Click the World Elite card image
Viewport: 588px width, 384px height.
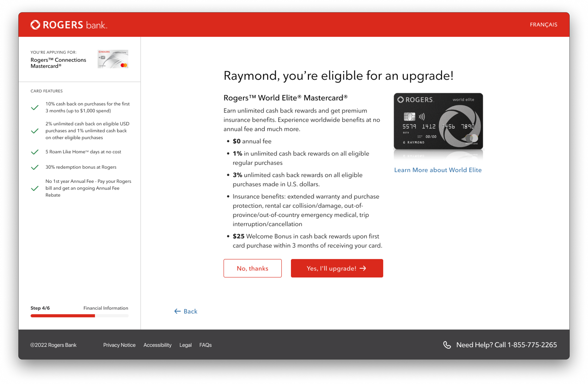point(438,121)
